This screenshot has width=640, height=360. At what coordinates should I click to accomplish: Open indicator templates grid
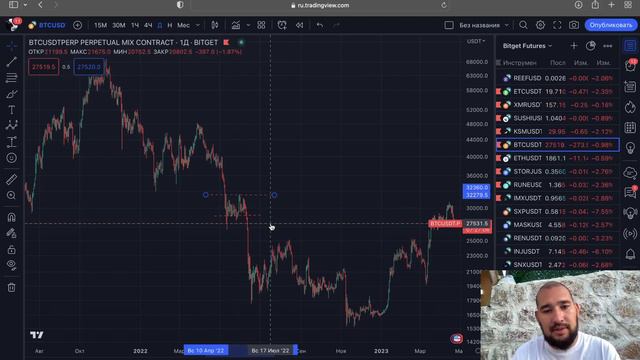[261, 25]
